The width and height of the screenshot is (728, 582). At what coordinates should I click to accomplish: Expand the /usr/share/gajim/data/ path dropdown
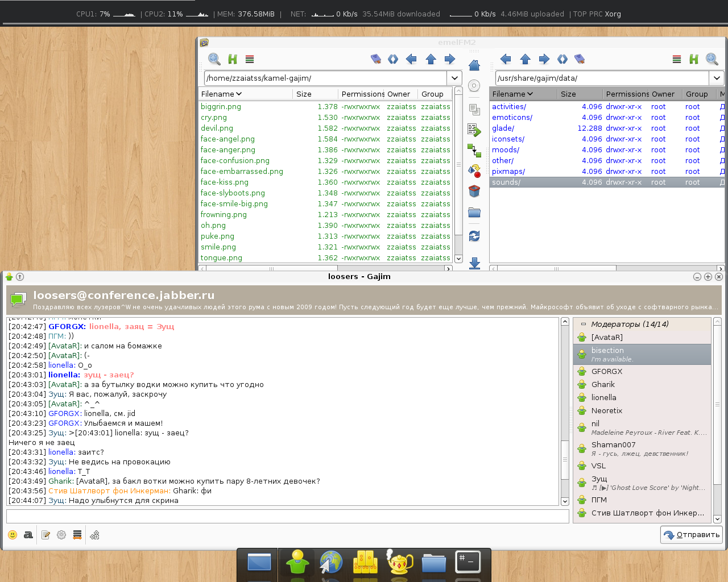(717, 78)
